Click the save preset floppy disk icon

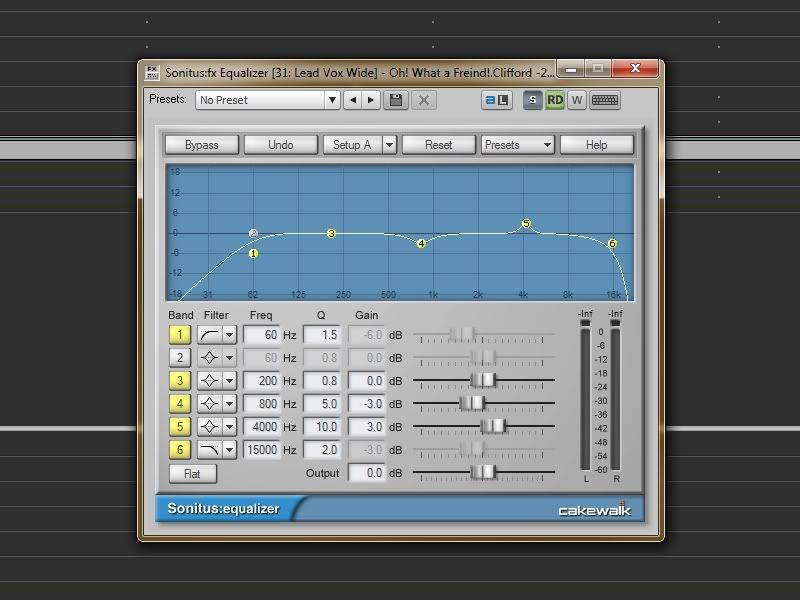397,100
